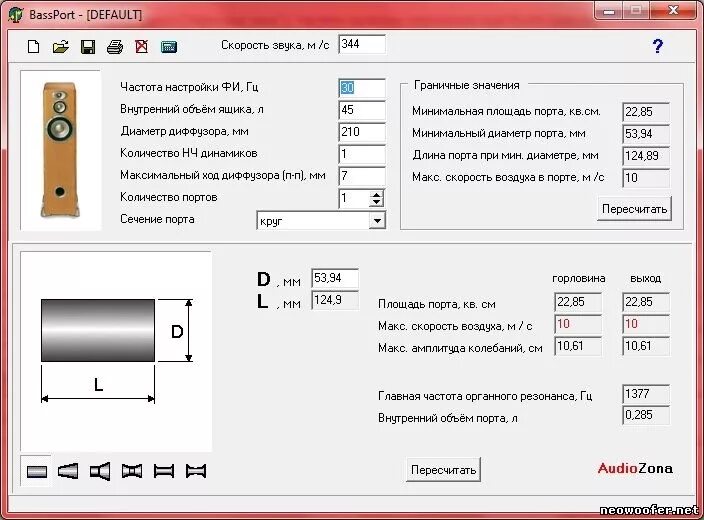Click the New file toolbar icon
The image size is (704, 520).
(34, 46)
